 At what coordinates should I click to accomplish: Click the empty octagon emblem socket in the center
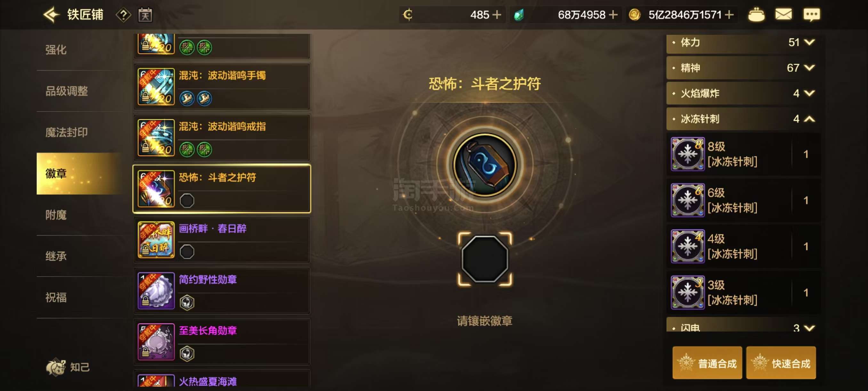(x=485, y=259)
